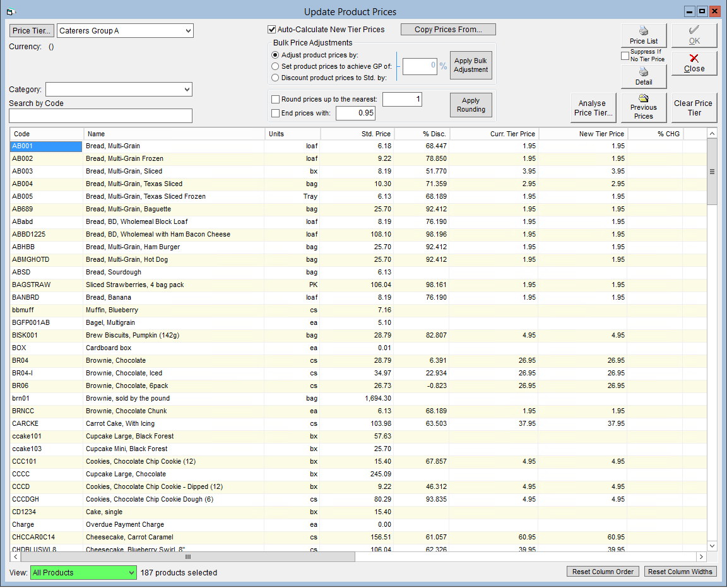Click Apply Rounding button
Viewport: 727px width, 588px height.
(x=471, y=105)
